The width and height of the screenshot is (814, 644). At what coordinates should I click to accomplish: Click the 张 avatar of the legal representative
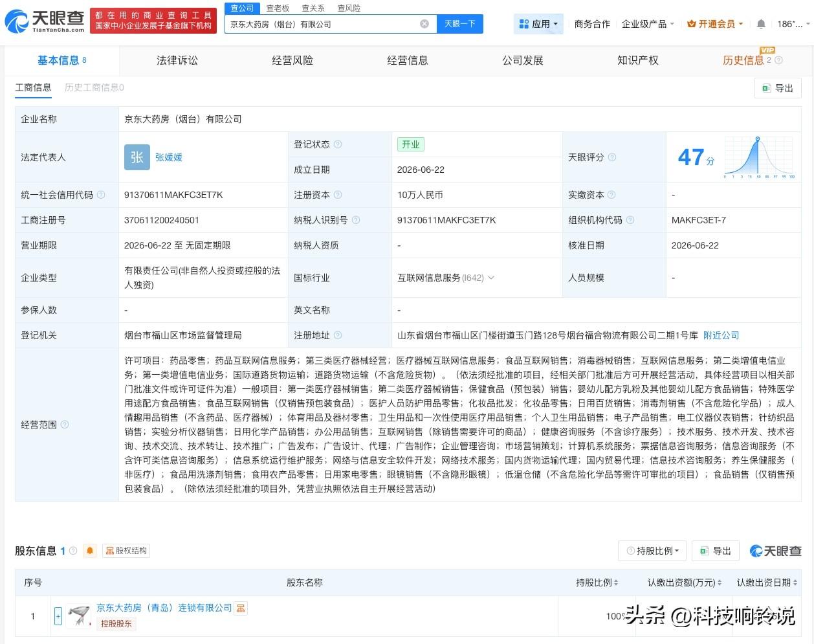pyautogui.click(x=137, y=157)
